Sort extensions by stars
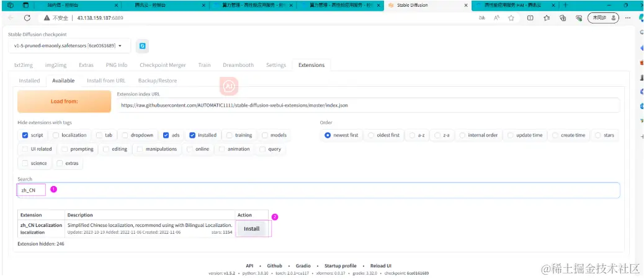644x279 pixels. (597, 135)
